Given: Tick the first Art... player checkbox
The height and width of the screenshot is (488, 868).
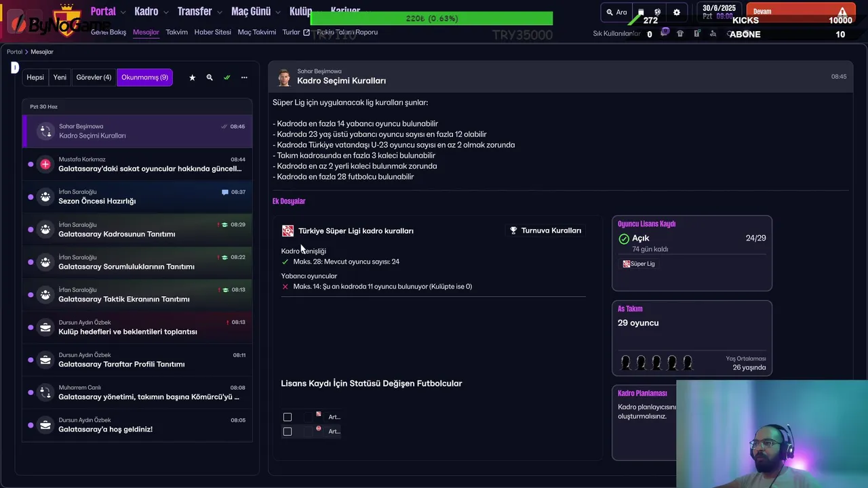Looking at the screenshot, I should click(x=288, y=417).
